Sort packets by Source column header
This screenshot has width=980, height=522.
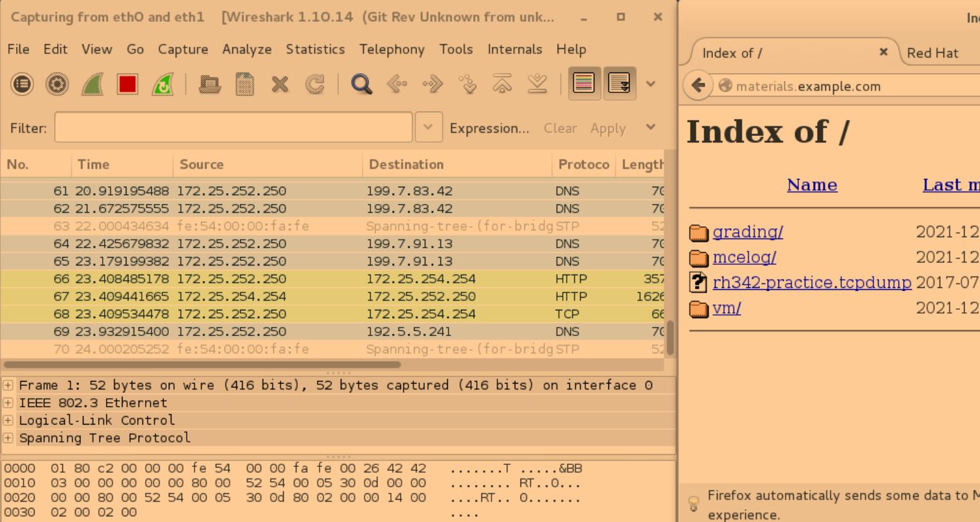(x=268, y=164)
